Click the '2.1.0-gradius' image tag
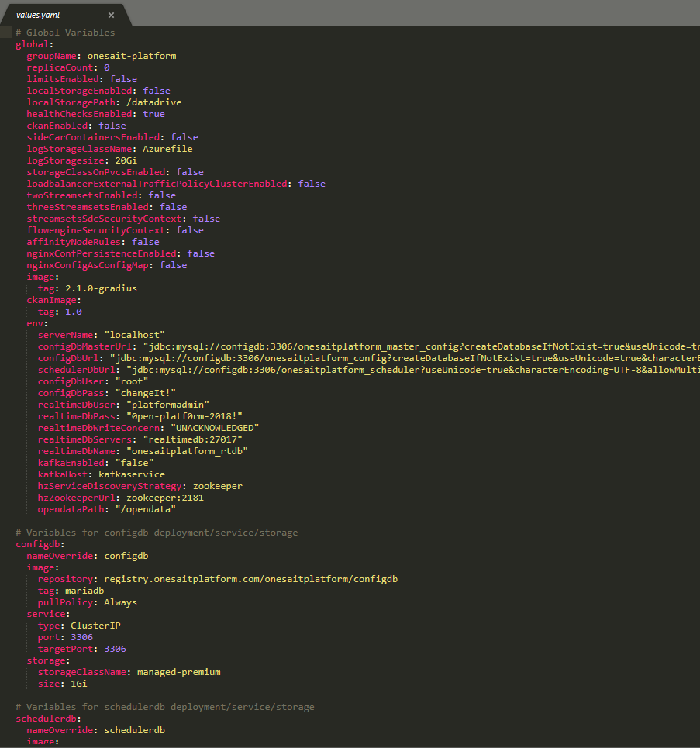Viewport: 700px width, 748px height. pos(101,288)
